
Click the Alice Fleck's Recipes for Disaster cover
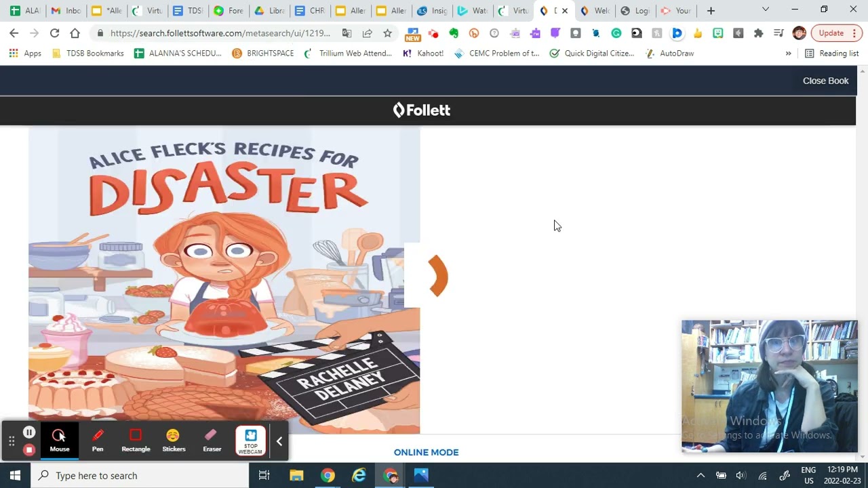[224, 280]
